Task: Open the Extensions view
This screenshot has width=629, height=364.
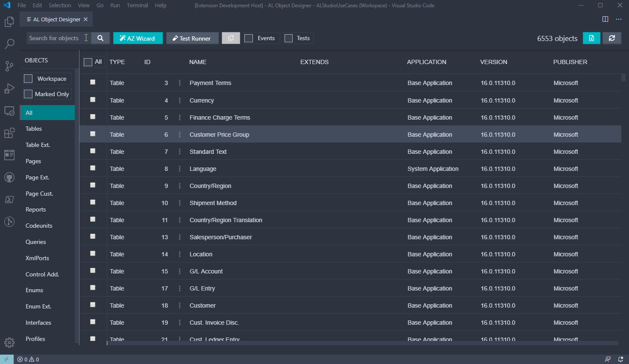Action: point(9,133)
